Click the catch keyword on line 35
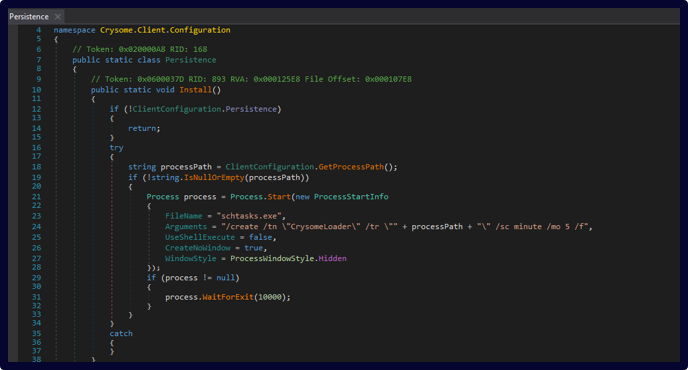The image size is (688, 370). (121, 334)
